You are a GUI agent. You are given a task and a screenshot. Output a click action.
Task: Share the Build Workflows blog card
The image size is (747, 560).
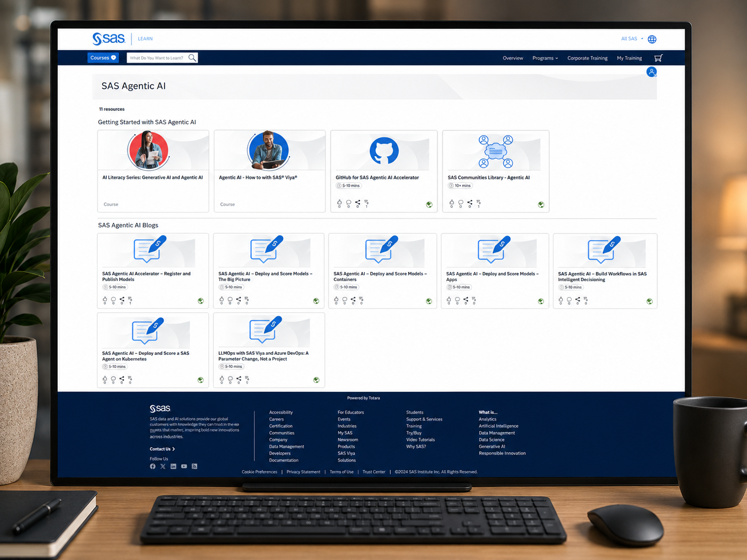(577, 299)
